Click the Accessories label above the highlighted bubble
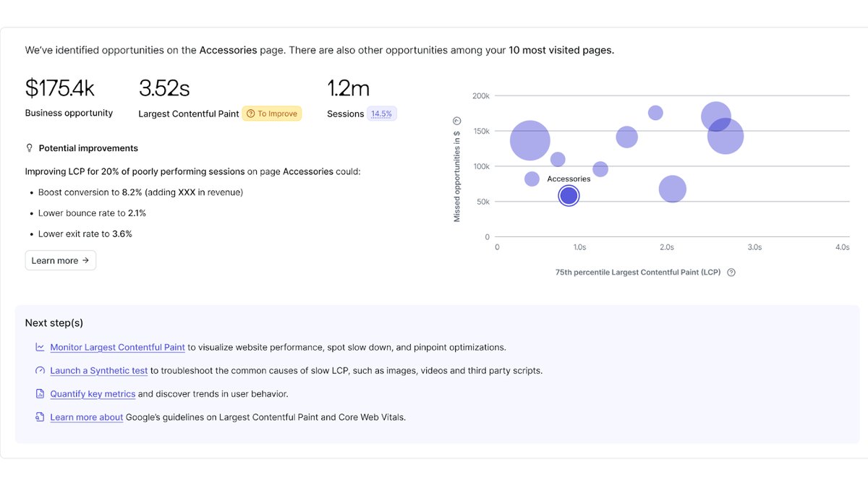The image size is (868, 488). (569, 179)
